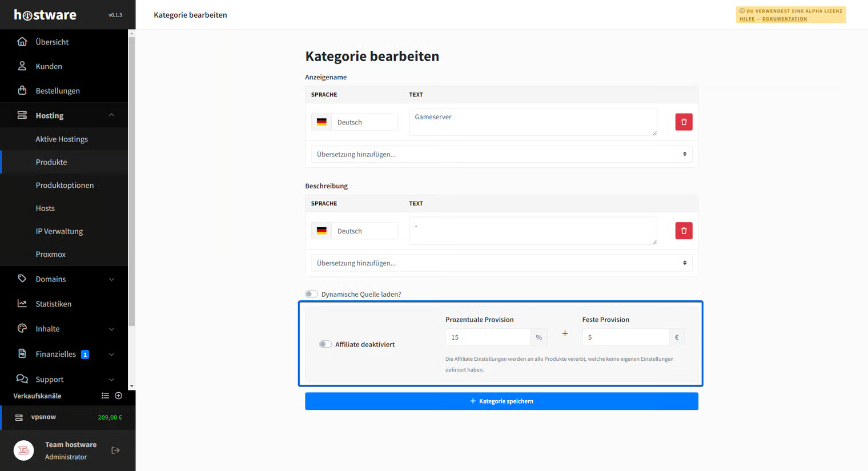The height and width of the screenshot is (471, 868).
Task: Open the Beschreibung Übersetzung hinzufügen dropdown
Action: point(501,263)
